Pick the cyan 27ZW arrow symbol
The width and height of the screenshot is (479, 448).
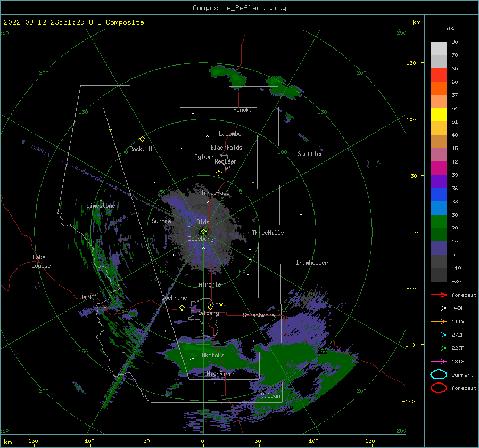(x=439, y=335)
